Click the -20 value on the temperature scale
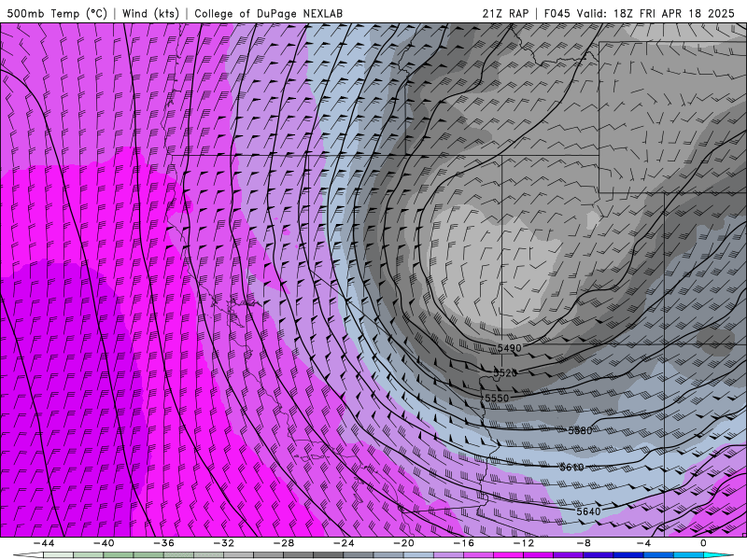This screenshot has height=560, width=747. click(x=404, y=543)
